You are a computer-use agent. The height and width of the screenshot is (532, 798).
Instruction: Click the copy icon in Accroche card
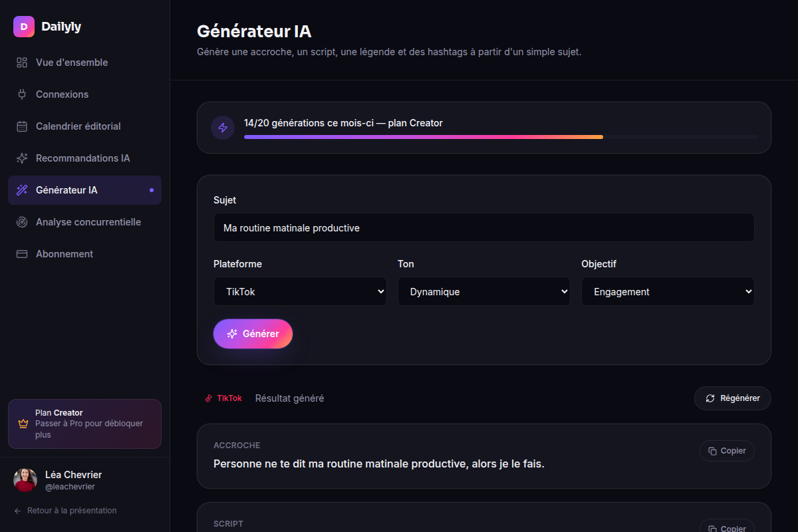point(712,451)
